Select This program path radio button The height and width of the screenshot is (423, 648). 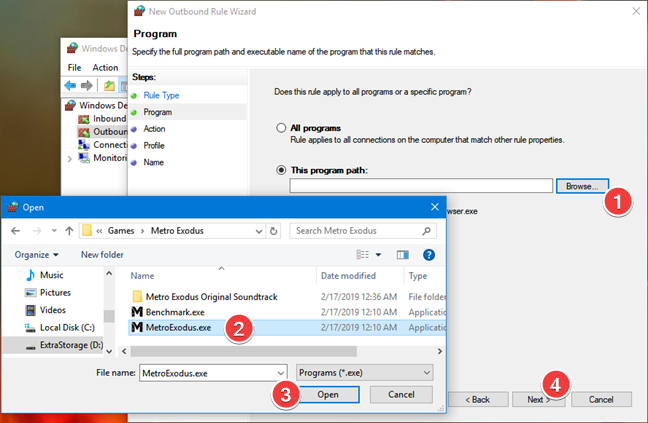click(281, 170)
